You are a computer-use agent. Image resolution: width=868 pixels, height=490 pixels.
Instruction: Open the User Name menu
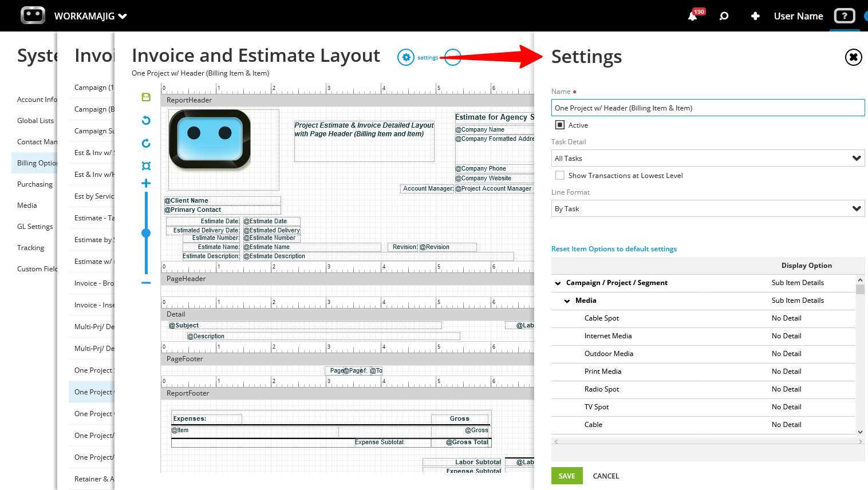click(x=798, y=16)
